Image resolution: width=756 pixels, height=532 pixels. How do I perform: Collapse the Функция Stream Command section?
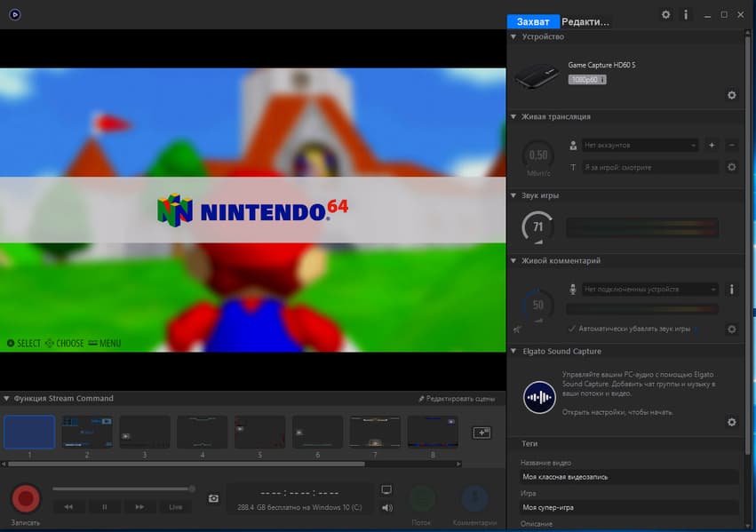(x=6, y=399)
